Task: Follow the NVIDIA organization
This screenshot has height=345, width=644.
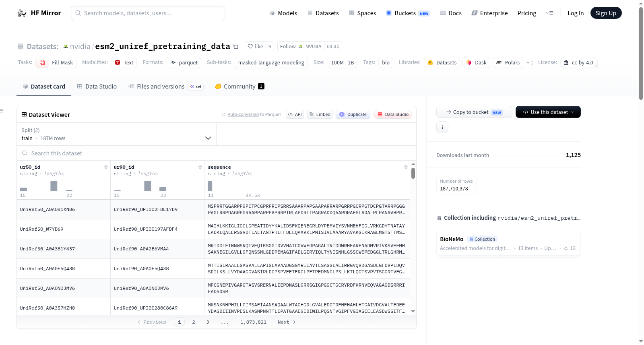Action: coord(301,47)
